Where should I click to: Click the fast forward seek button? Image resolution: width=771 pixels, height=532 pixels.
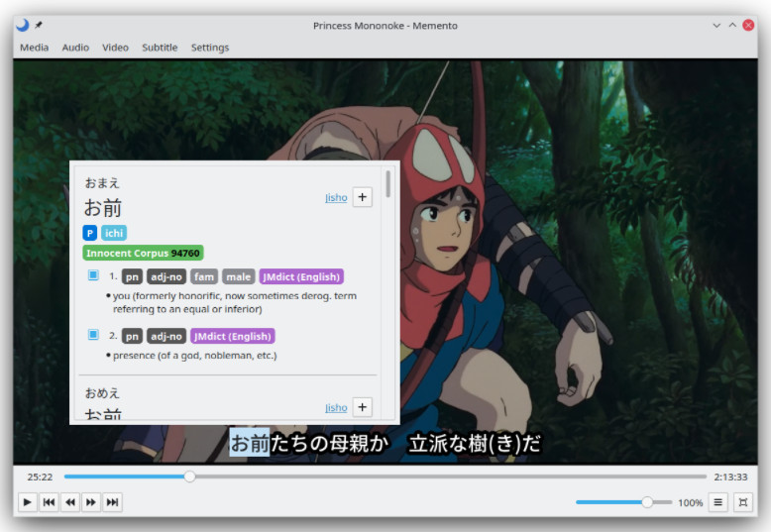pos(91,502)
